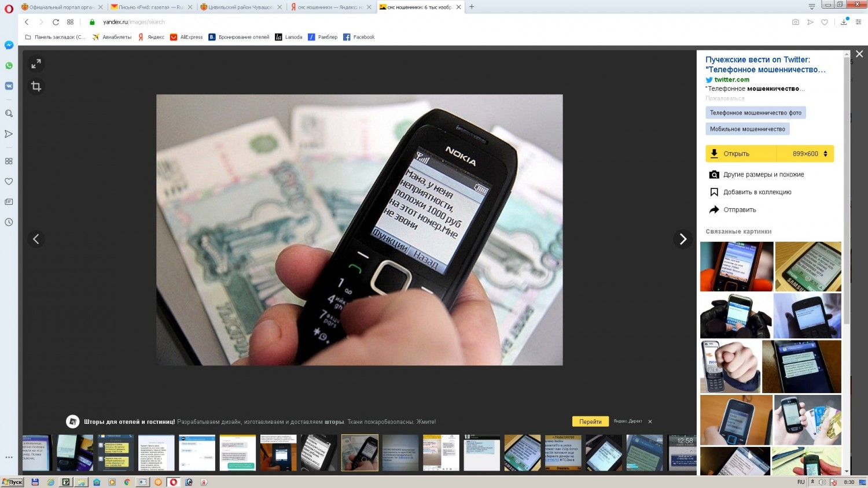Open a new browser tab
Image resolution: width=868 pixels, height=488 pixels.
(472, 7)
